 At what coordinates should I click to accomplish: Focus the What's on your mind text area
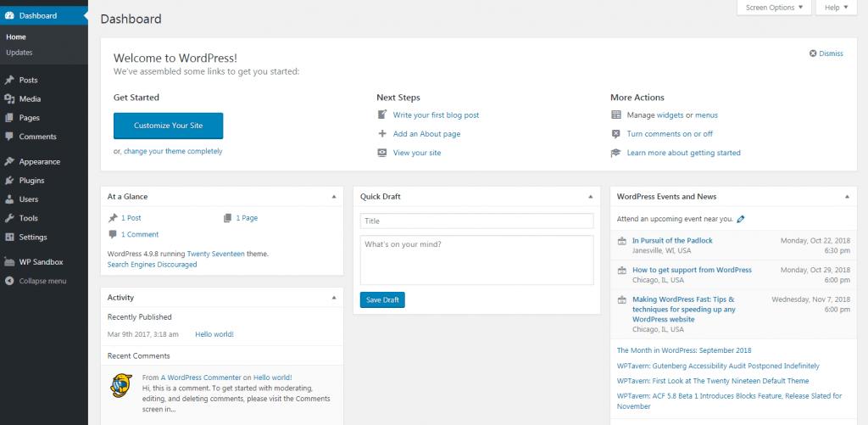[476, 260]
